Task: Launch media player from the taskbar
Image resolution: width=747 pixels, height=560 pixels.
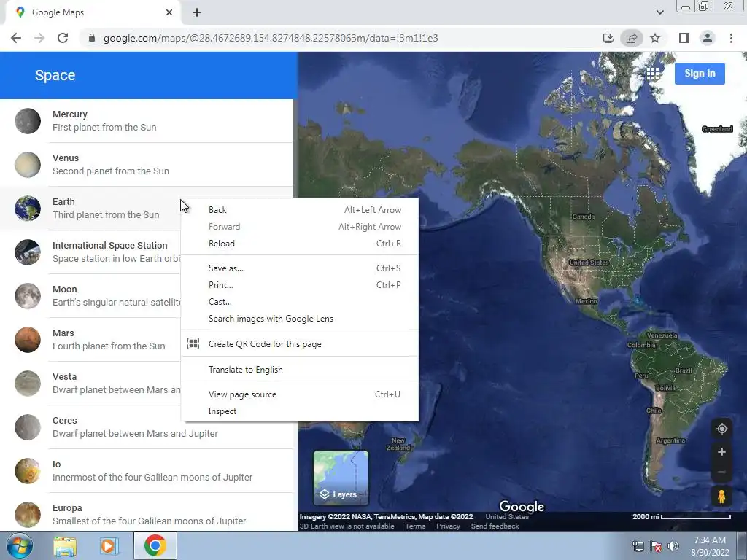Action: [x=109, y=545]
